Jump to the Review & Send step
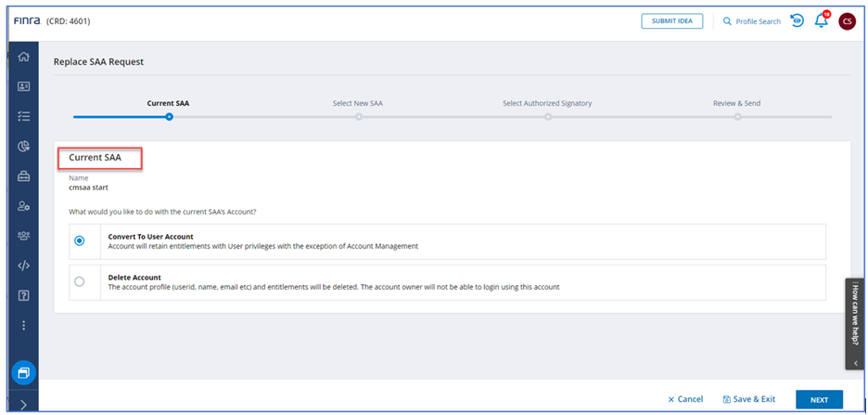868x415 pixels. tap(737, 116)
